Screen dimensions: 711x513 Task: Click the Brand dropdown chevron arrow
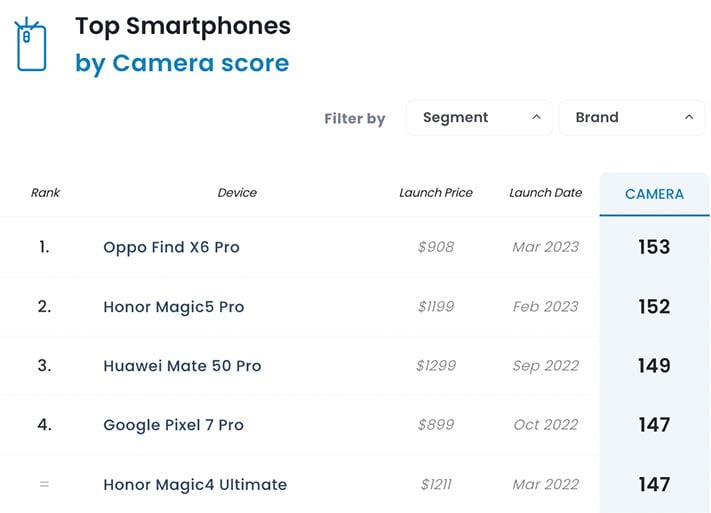689,117
